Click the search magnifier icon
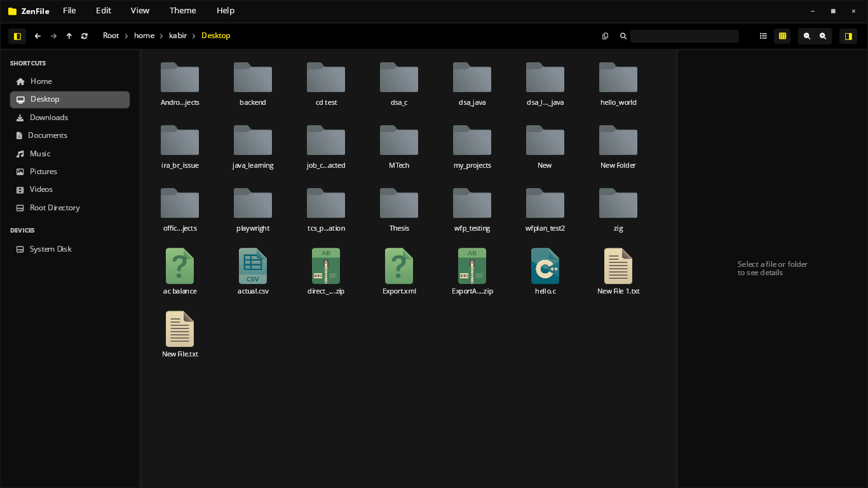This screenshot has width=868, height=488. [x=623, y=36]
